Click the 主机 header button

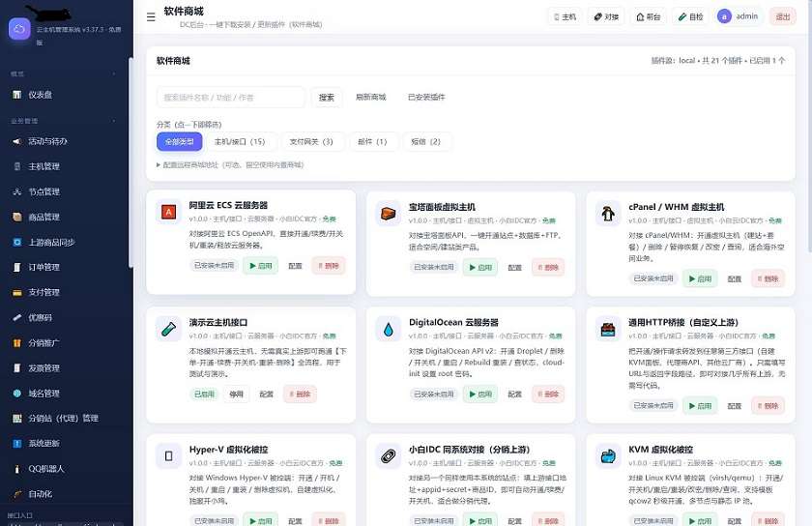tap(565, 17)
